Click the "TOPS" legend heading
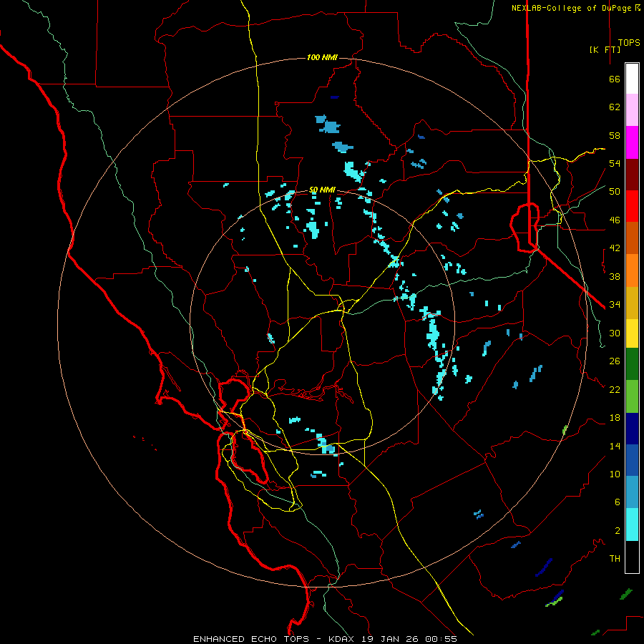The image size is (644, 644). tap(629, 43)
